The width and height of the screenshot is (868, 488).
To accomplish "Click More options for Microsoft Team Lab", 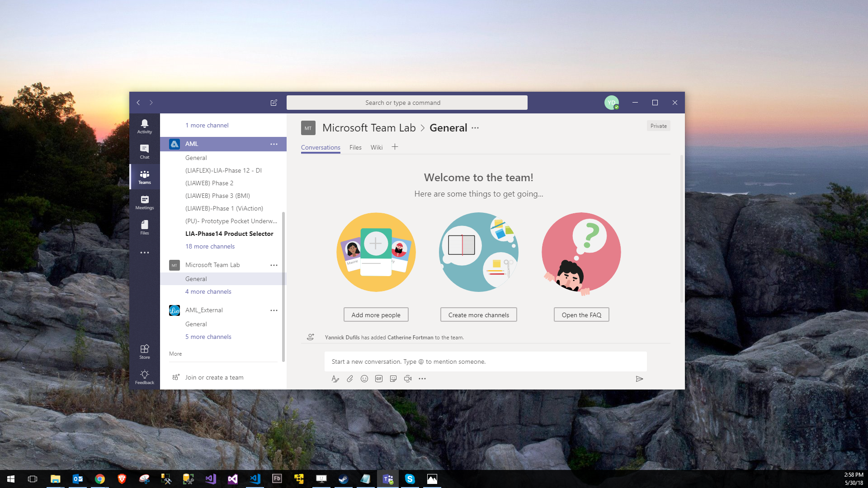I will [x=274, y=264].
